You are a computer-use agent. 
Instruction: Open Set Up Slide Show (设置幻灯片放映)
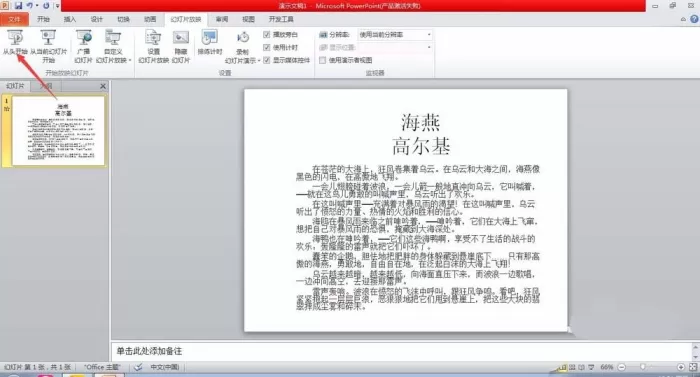[153, 46]
